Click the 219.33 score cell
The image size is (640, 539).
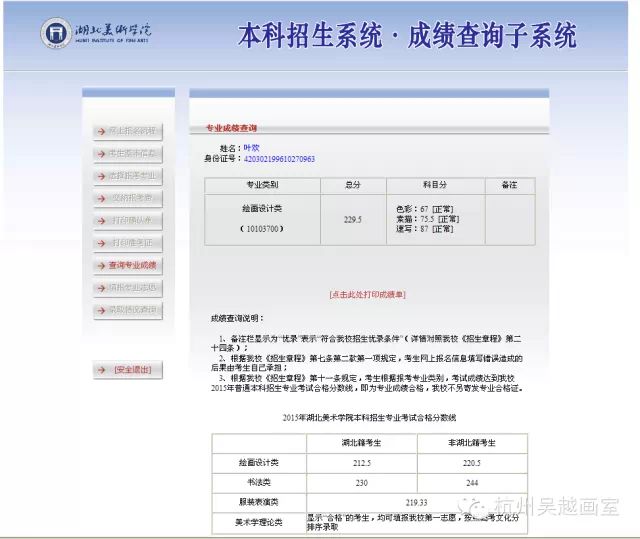[x=417, y=503]
